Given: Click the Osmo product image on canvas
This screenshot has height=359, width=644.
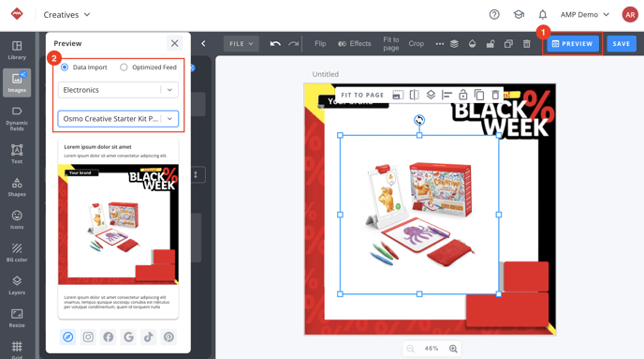Looking at the screenshot, I should [419, 215].
